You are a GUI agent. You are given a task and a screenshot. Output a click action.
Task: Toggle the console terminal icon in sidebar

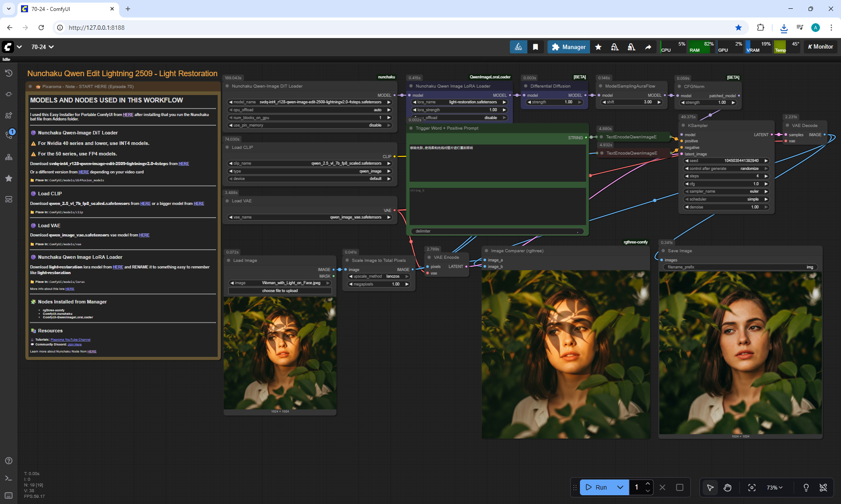(x=9, y=478)
